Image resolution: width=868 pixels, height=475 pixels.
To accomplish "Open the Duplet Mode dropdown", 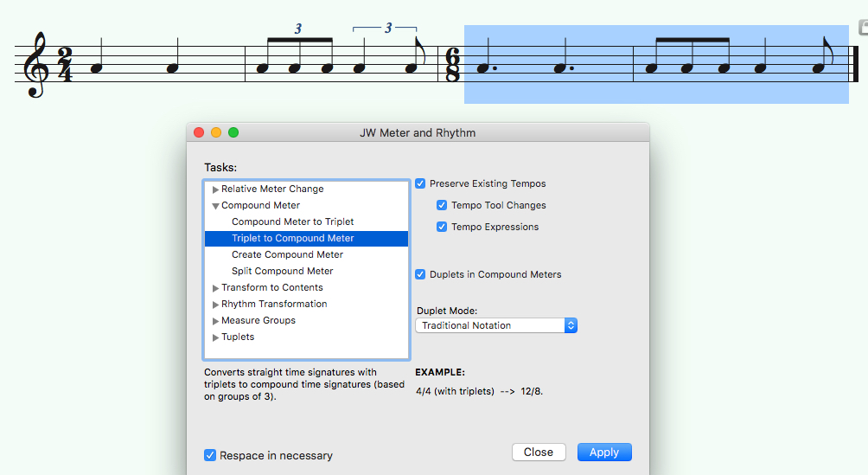I will click(x=495, y=325).
